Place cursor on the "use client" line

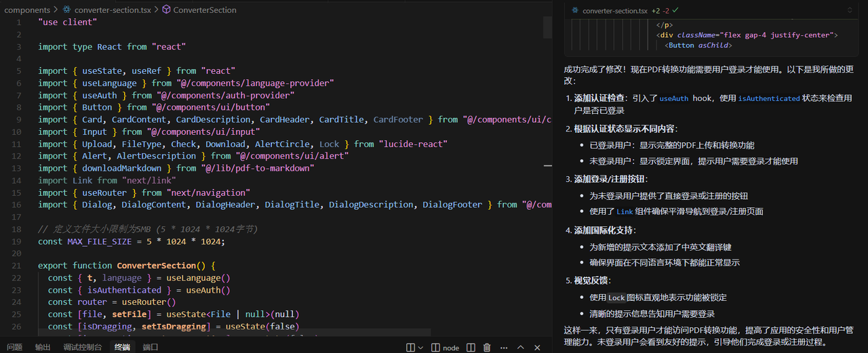pyautogui.click(x=68, y=22)
